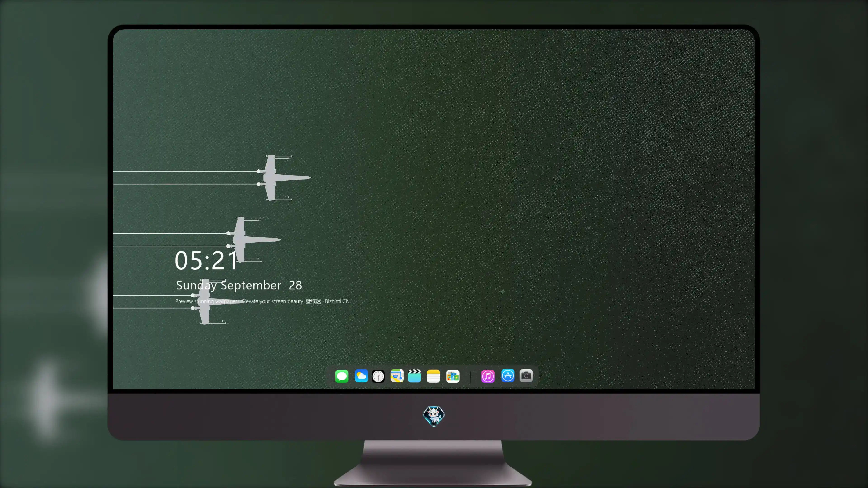Click the Bizhimi.CN wallpaper caption text
Screen dimensions: 868x488
click(x=262, y=301)
